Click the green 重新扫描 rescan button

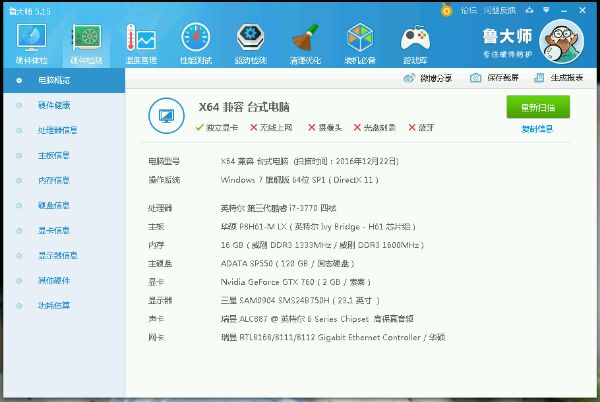point(538,107)
